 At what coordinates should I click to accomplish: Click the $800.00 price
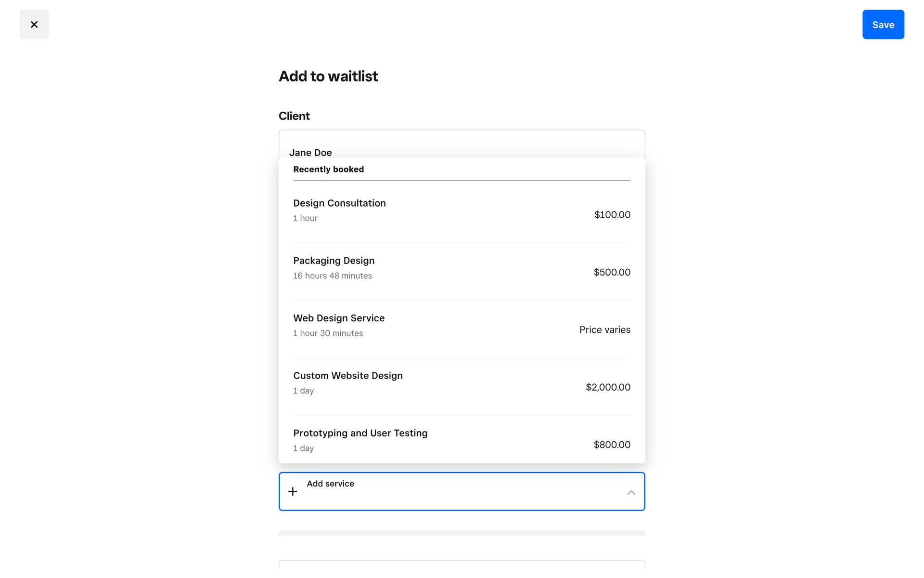click(612, 445)
